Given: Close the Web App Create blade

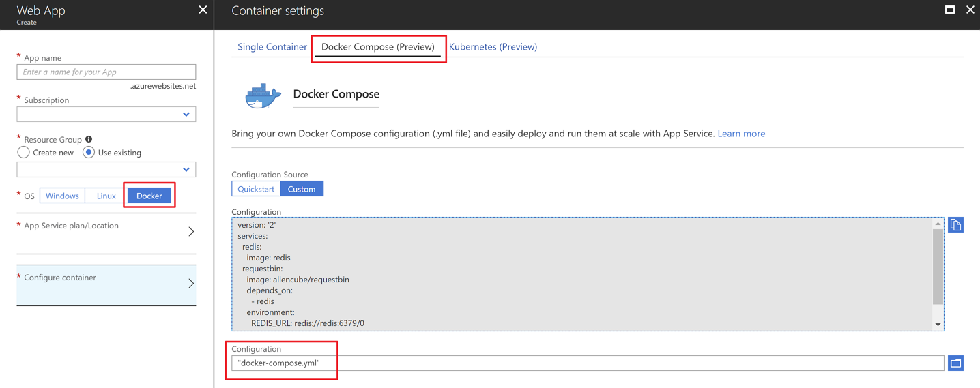Looking at the screenshot, I should pyautogui.click(x=203, y=10).
